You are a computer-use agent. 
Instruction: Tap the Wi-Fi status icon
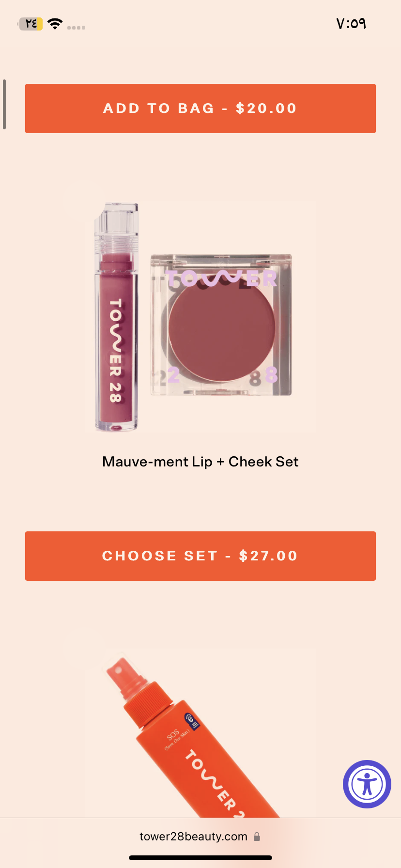[x=55, y=24]
